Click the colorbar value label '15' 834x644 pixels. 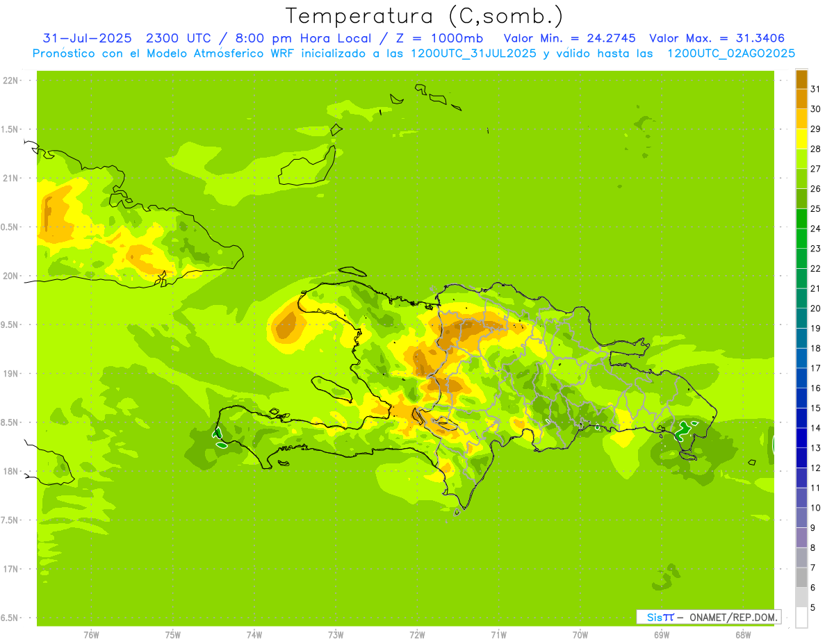click(816, 408)
